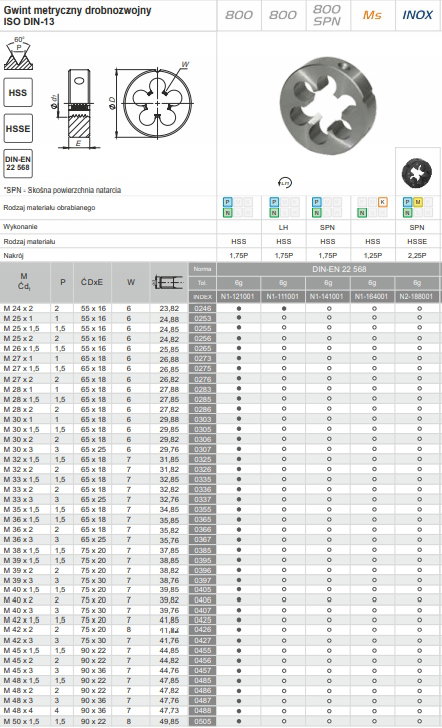Select the 800 SPN column header tab
This screenshot has height=728, width=442.
pyautogui.click(x=327, y=15)
